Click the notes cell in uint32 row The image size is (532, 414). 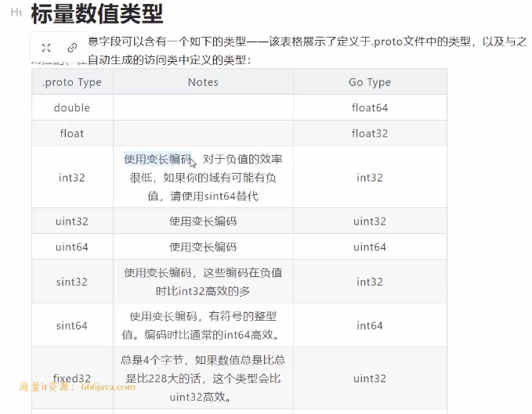pyautogui.click(x=203, y=221)
